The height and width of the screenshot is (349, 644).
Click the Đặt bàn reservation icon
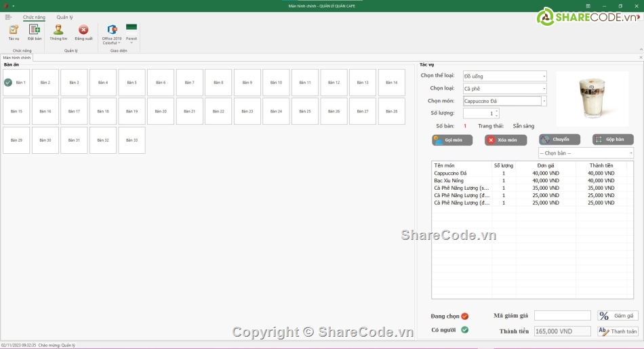pos(35,31)
